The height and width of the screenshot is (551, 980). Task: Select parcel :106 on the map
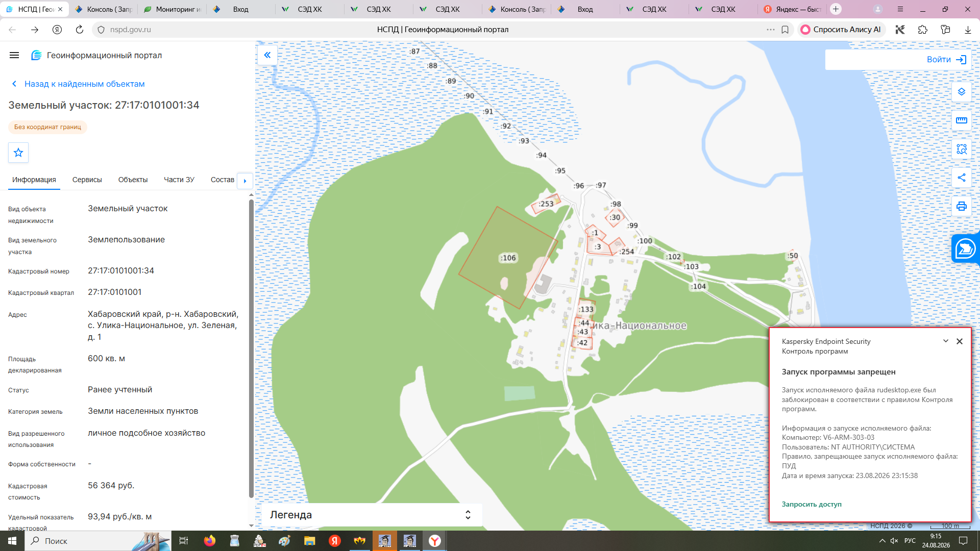(x=508, y=258)
